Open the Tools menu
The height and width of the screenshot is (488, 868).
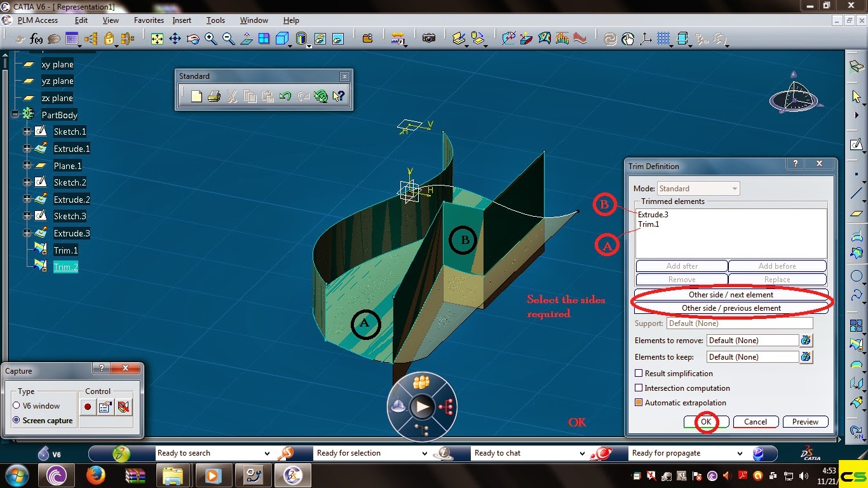click(x=215, y=20)
